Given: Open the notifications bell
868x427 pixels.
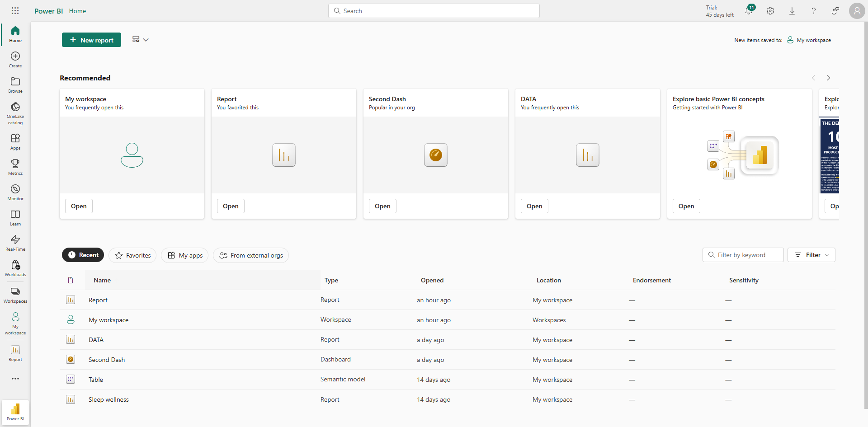Looking at the screenshot, I should click(749, 11).
